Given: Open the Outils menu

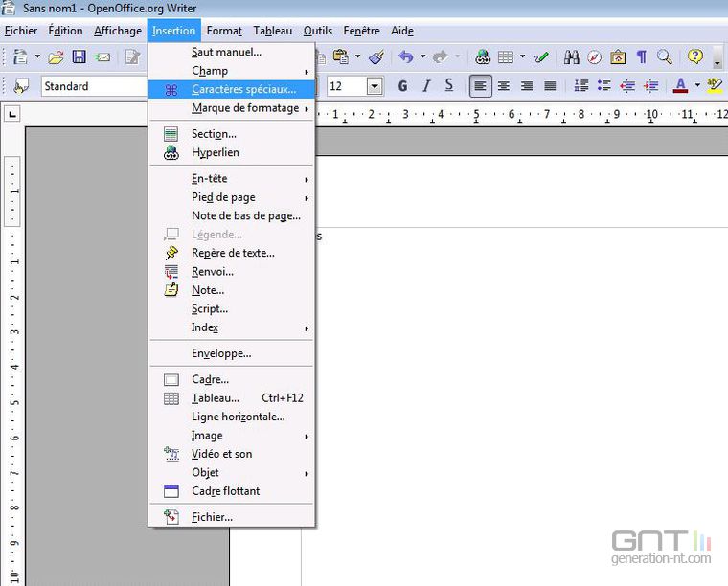Looking at the screenshot, I should click(x=318, y=31).
